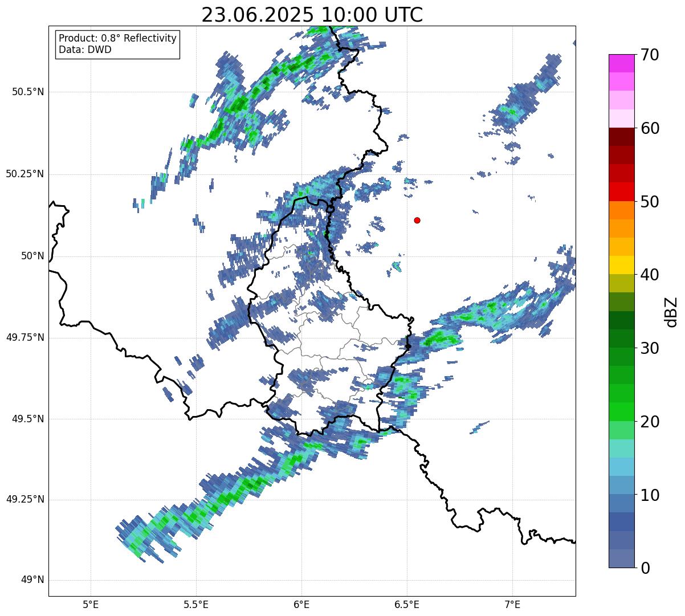Click the 7°E longitude label
This screenshot has width=685, height=616.
pyautogui.click(x=512, y=605)
